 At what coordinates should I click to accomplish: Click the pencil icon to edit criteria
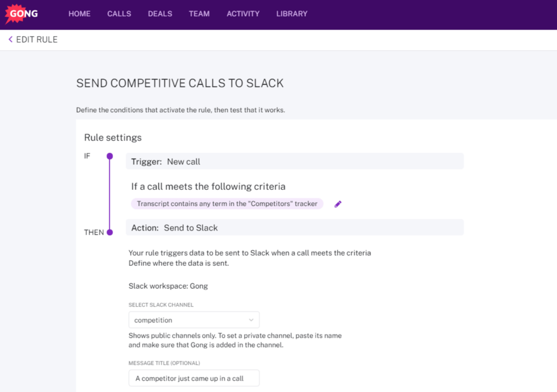click(337, 203)
